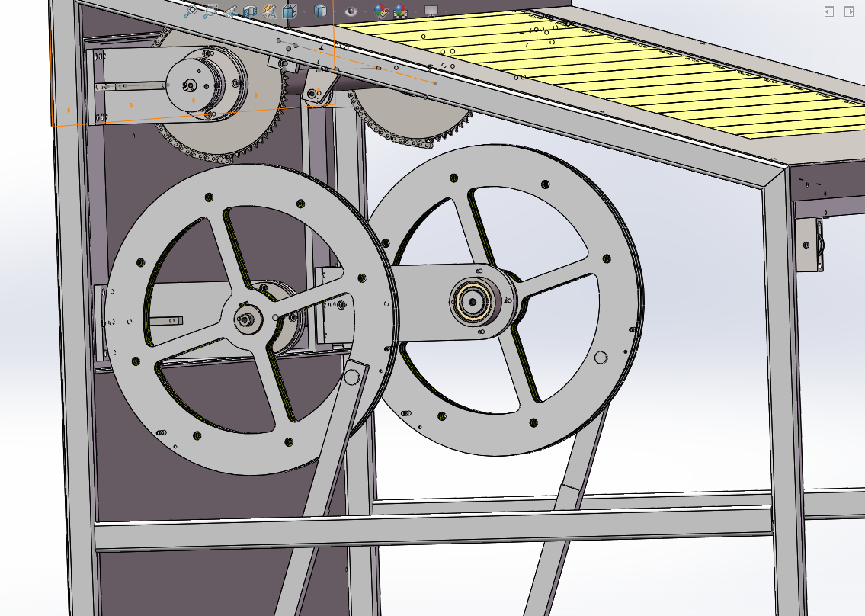
Task: Click the Zoom to Fit icon
Action: [x=191, y=11]
